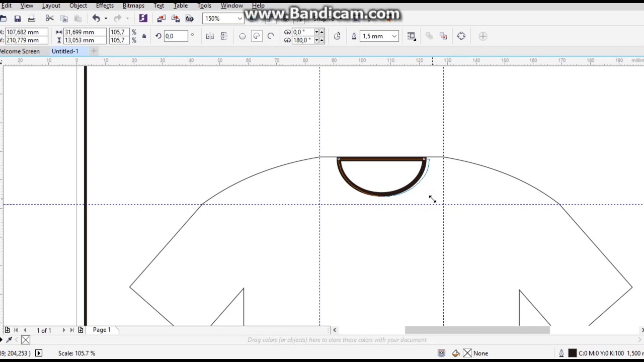
Task: Open the Effects menu
Action: [105, 6]
